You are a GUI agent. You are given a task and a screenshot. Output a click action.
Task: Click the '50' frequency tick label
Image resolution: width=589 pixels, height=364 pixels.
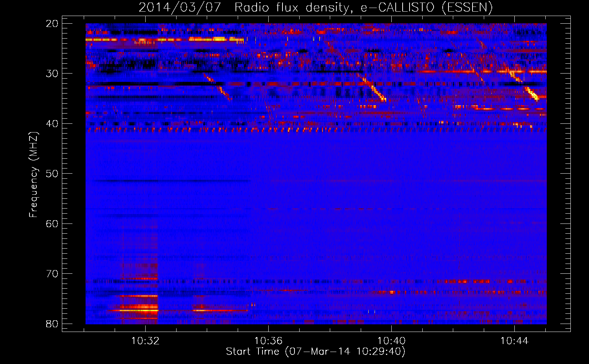coord(52,174)
